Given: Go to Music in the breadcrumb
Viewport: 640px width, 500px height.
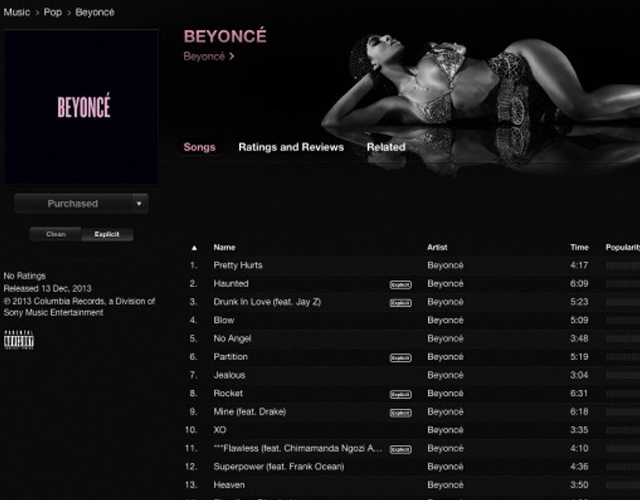Looking at the screenshot, I should click(17, 12).
